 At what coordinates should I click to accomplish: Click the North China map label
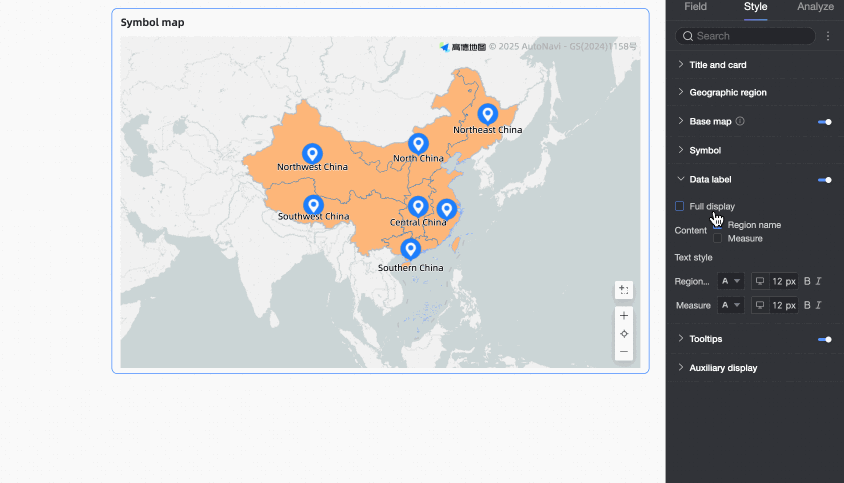pos(418,158)
